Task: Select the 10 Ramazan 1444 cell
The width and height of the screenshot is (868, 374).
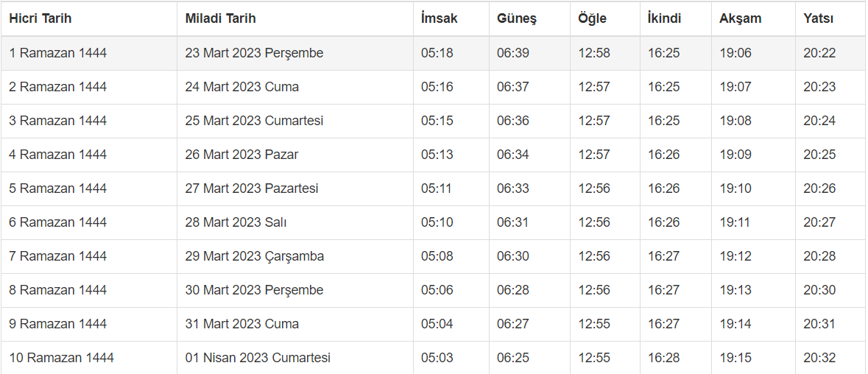Action: point(61,358)
